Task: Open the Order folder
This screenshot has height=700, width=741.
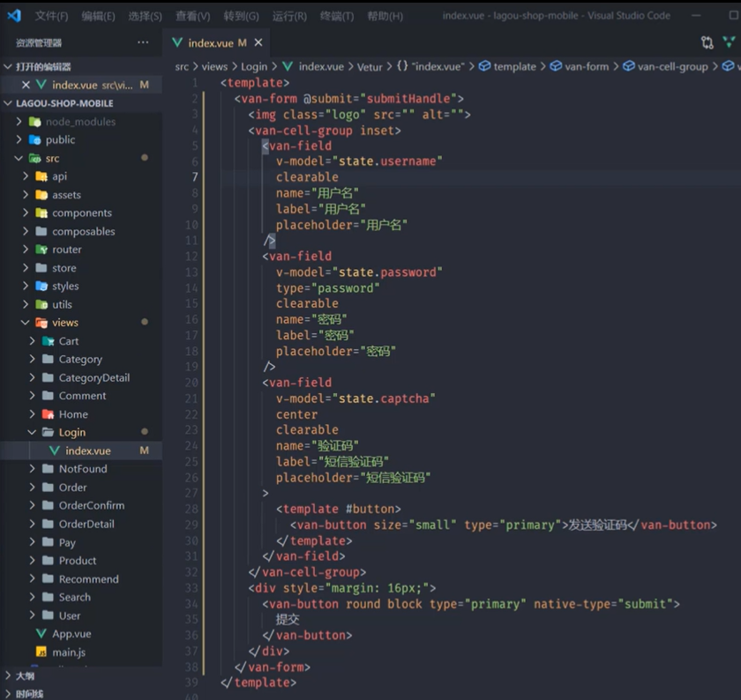Action: [72, 488]
